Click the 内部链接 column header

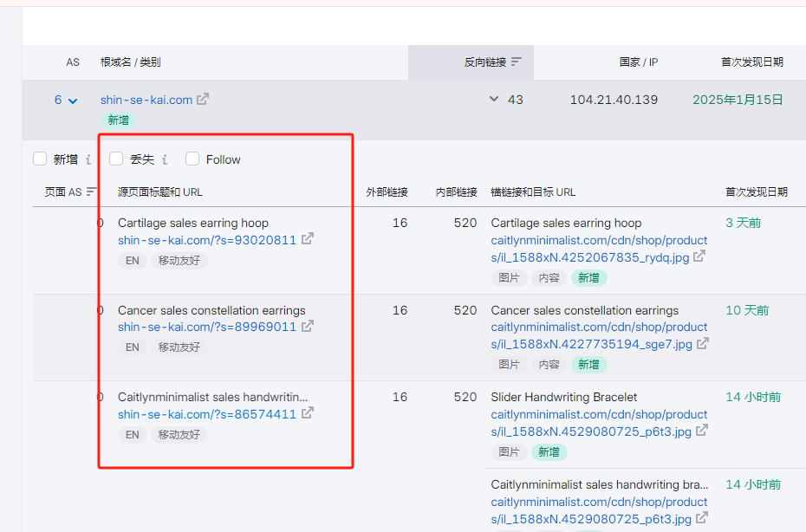pyautogui.click(x=456, y=192)
